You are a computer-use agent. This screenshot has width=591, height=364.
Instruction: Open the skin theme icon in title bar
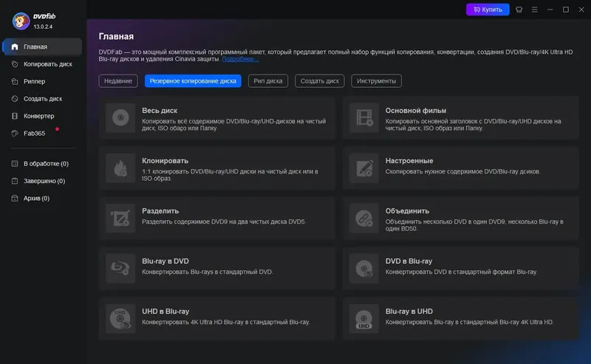(519, 10)
